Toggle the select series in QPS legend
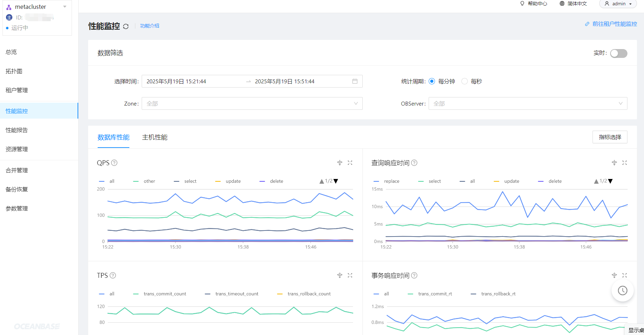The height and width of the screenshot is (335, 644). [x=190, y=181]
